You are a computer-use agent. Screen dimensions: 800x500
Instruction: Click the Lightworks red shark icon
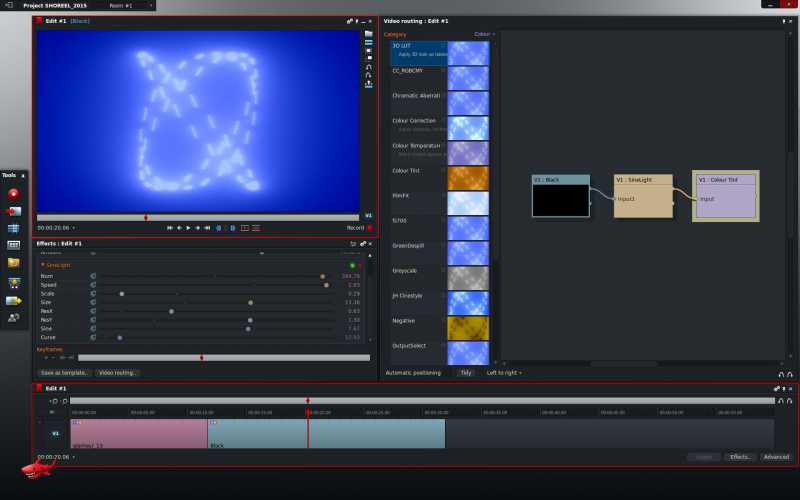point(37,470)
